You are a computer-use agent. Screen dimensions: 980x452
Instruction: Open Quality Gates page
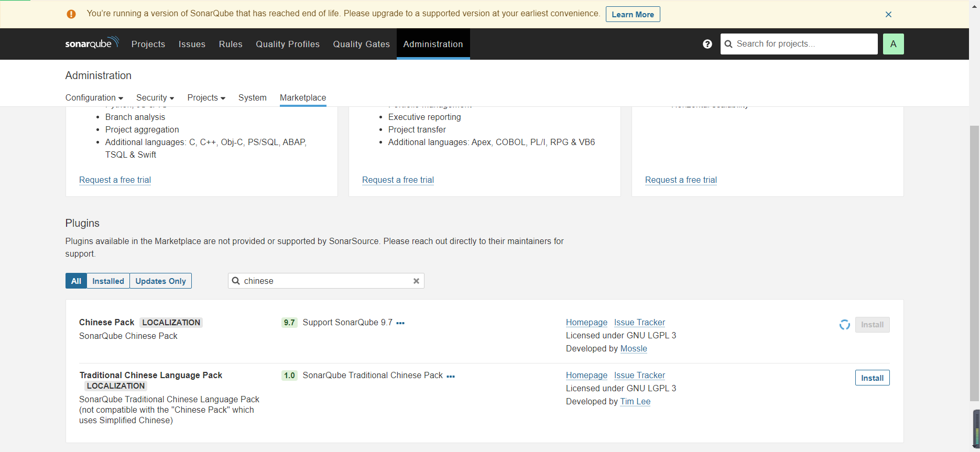[362, 44]
